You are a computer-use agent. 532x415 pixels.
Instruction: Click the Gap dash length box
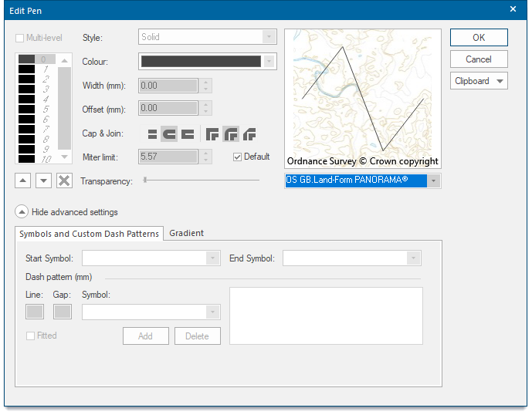[x=63, y=312]
